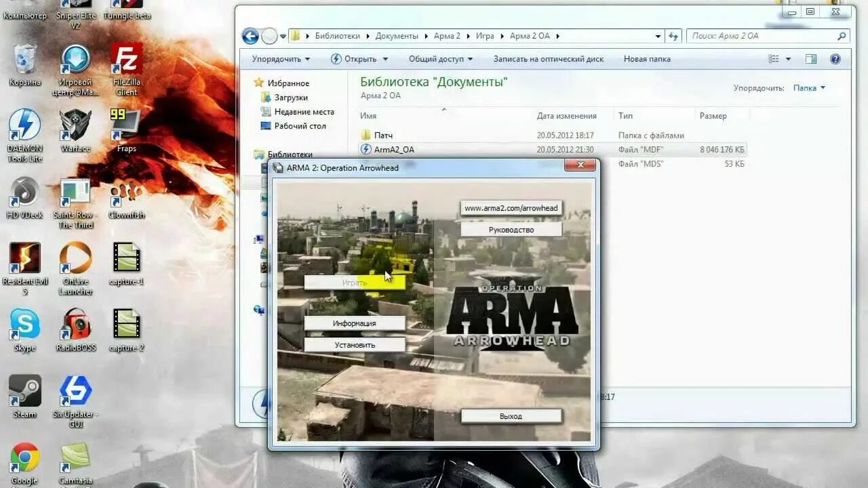Launch RadioBOSS from the desktop
The height and width of the screenshot is (488, 868).
click(75, 331)
